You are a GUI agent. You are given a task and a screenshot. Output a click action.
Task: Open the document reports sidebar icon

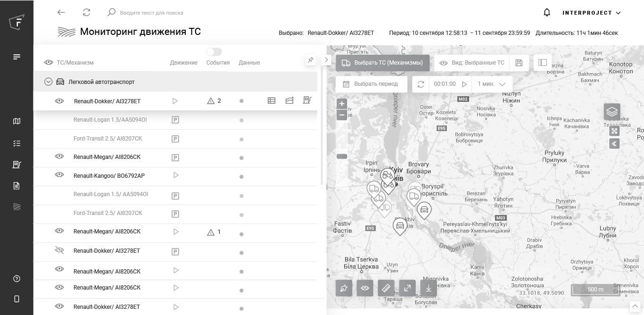tap(17, 186)
